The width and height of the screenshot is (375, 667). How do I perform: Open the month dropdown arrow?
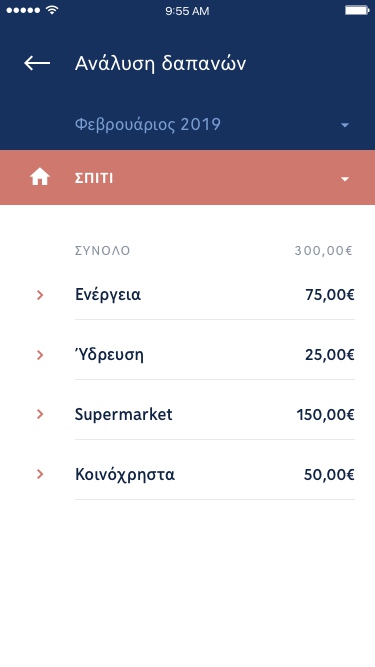[345, 125]
